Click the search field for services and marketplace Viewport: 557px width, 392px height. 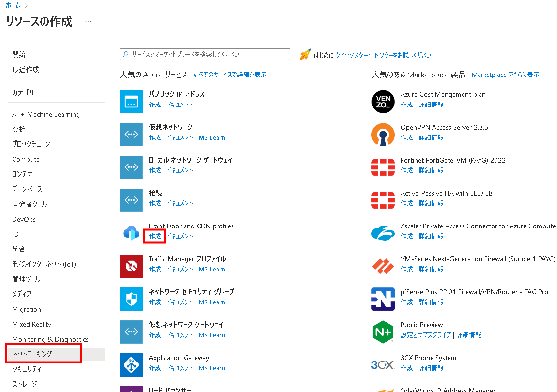[x=205, y=54]
